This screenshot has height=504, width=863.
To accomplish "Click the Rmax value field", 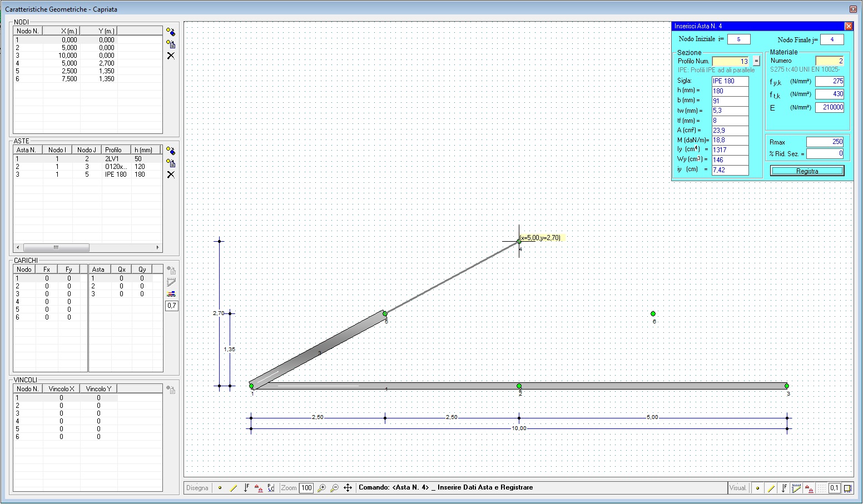I will [825, 142].
